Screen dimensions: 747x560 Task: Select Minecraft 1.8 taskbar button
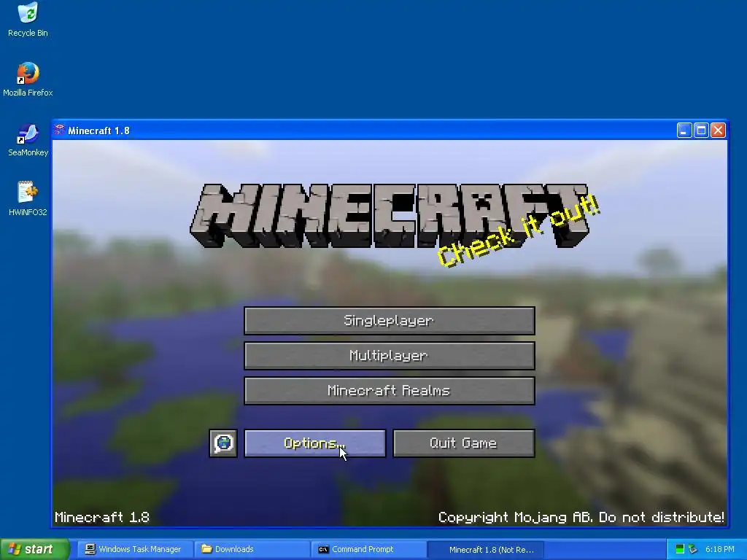pyautogui.click(x=485, y=549)
